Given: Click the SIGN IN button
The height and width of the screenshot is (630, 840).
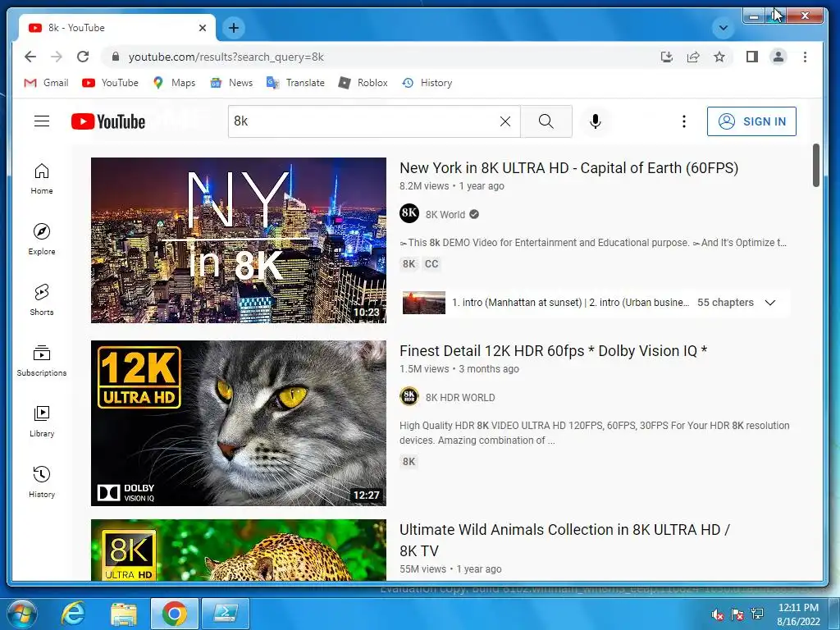Looking at the screenshot, I should click(751, 121).
